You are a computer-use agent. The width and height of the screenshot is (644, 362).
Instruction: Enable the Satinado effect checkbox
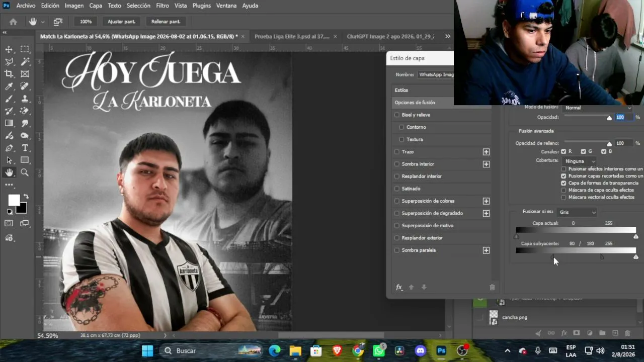pyautogui.click(x=397, y=189)
